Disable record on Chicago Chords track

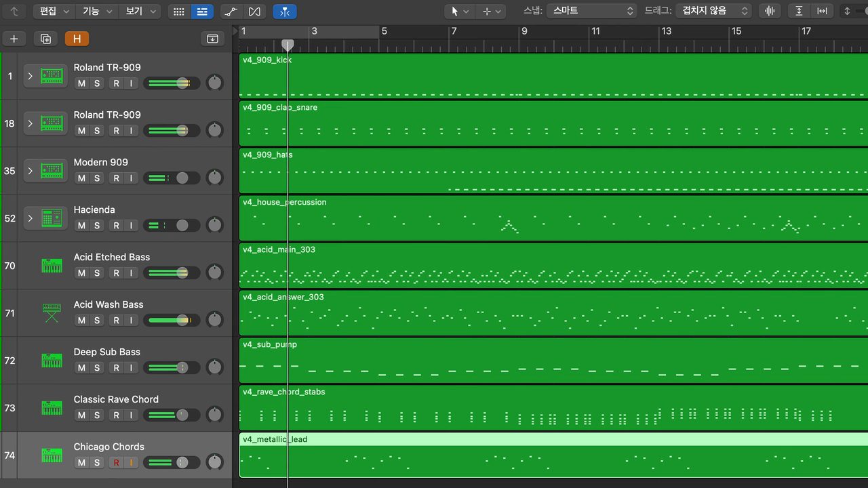click(x=116, y=463)
